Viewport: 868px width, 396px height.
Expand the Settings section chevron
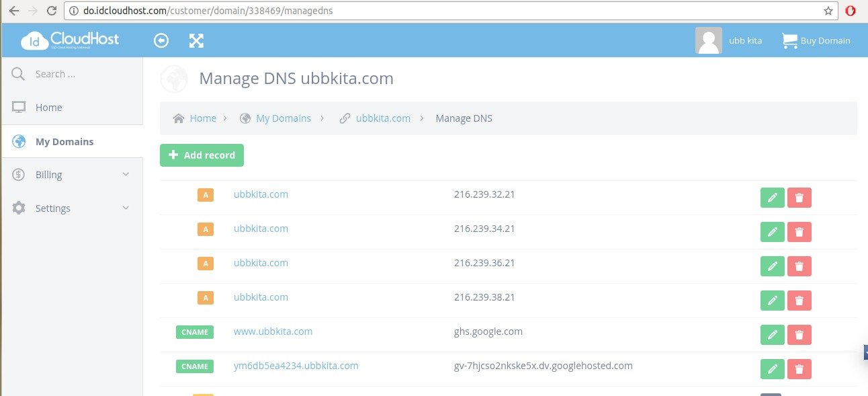pos(126,208)
